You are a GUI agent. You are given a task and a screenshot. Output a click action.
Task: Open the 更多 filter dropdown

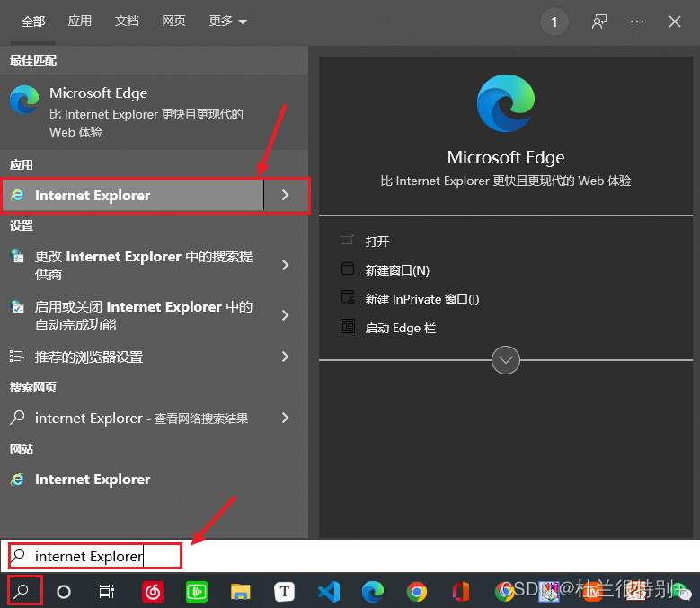(227, 21)
